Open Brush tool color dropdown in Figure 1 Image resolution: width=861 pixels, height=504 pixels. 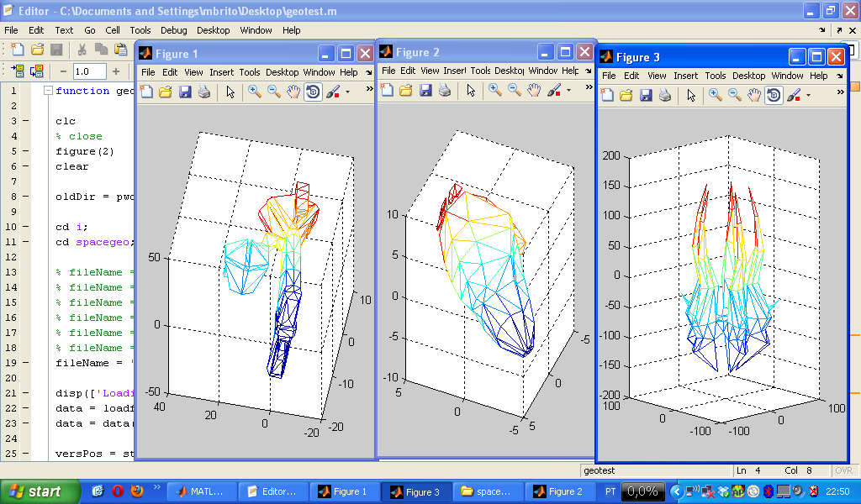(x=348, y=92)
